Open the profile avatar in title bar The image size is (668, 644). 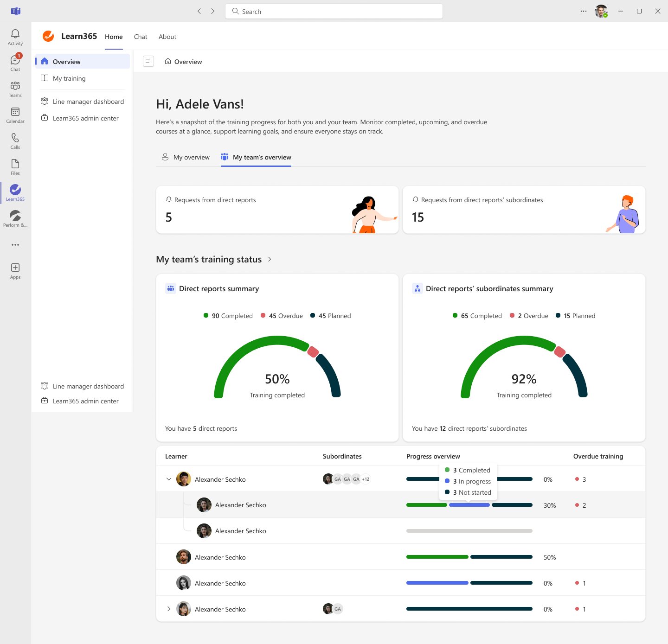601,11
